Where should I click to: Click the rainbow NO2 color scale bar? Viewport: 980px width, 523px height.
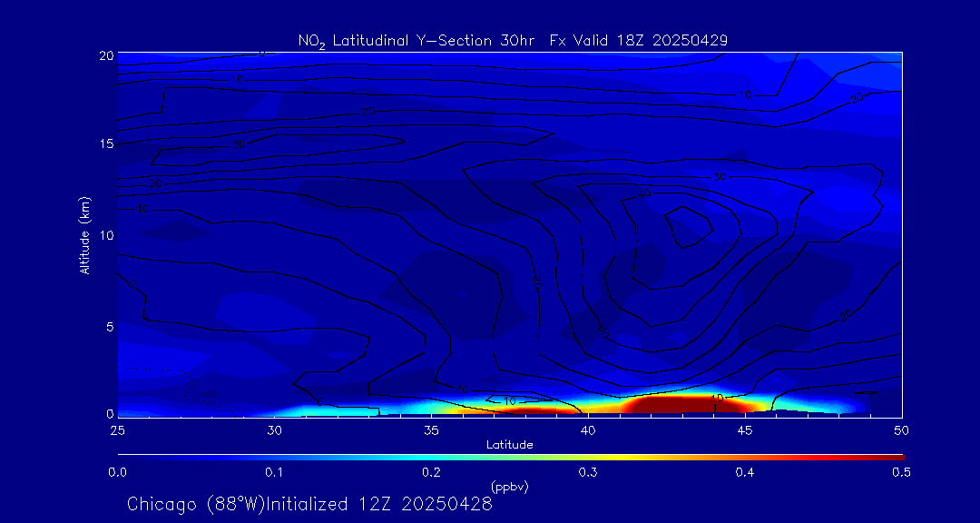511,458
